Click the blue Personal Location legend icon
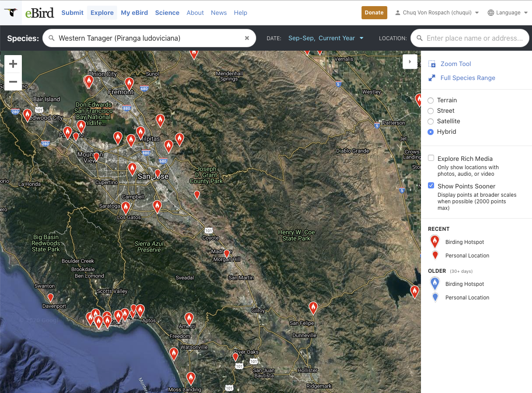This screenshot has width=532, height=393. point(435,297)
